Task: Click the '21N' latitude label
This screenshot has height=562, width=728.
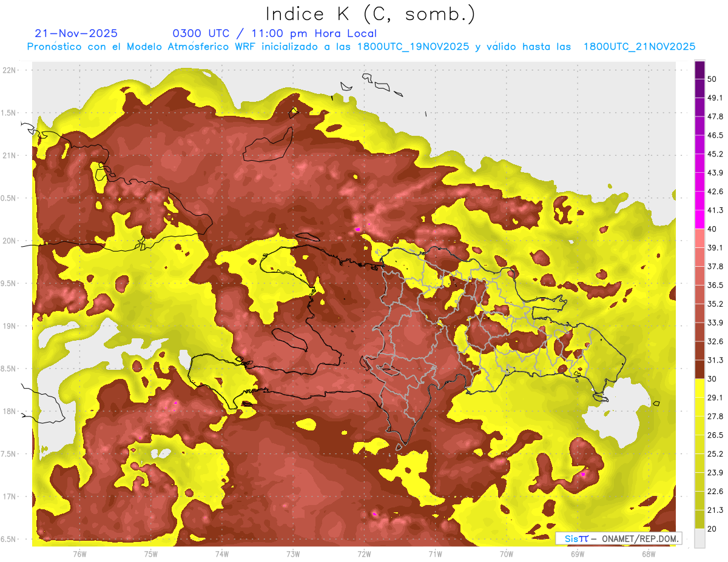Action: click(x=10, y=155)
